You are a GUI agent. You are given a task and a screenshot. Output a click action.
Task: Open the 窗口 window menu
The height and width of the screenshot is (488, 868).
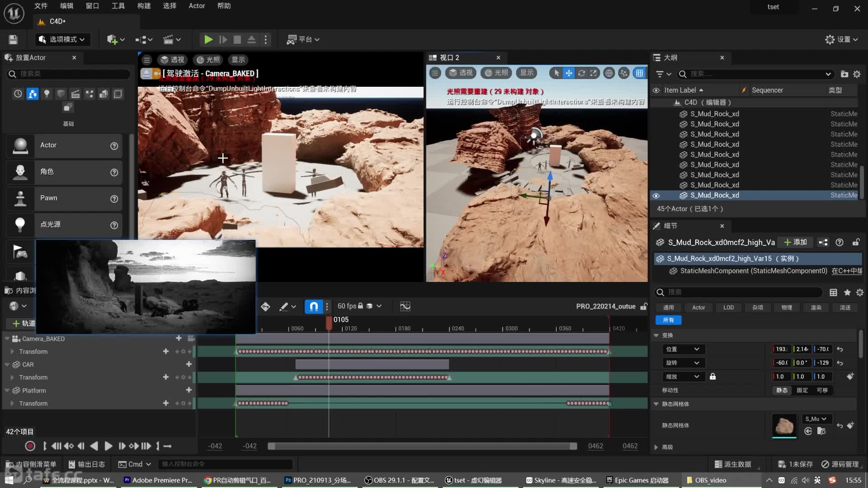point(92,6)
